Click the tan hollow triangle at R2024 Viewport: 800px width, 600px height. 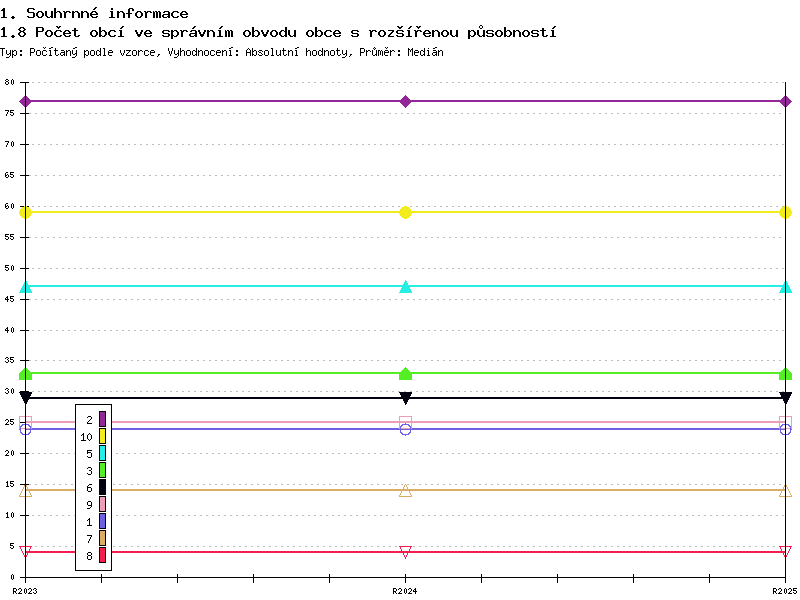(x=405, y=490)
